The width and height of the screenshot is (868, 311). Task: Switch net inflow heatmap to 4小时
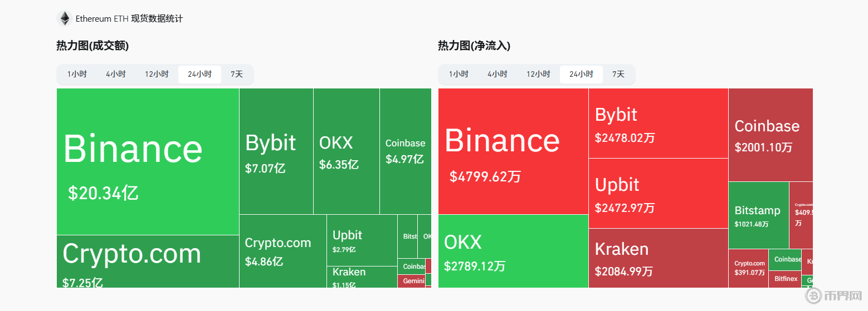[498, 74]
